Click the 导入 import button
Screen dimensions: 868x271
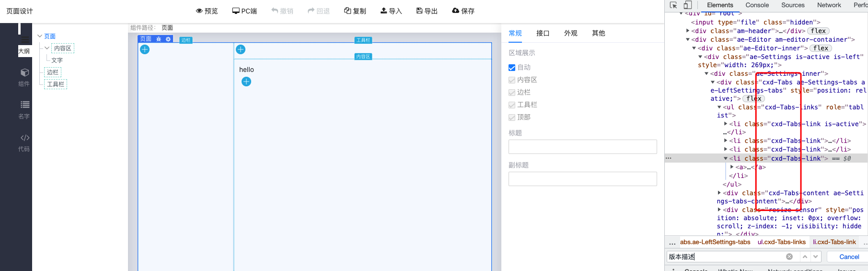pos(391,11)
